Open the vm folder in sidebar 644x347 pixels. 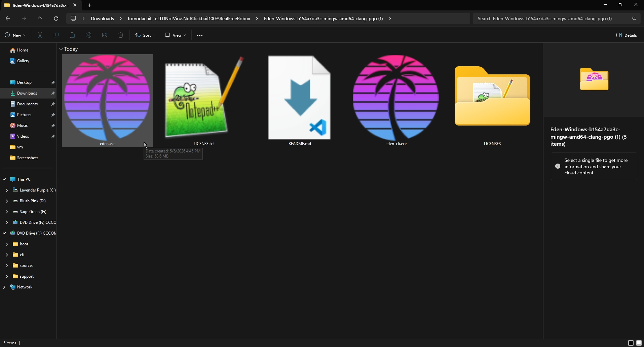point(28,147)
